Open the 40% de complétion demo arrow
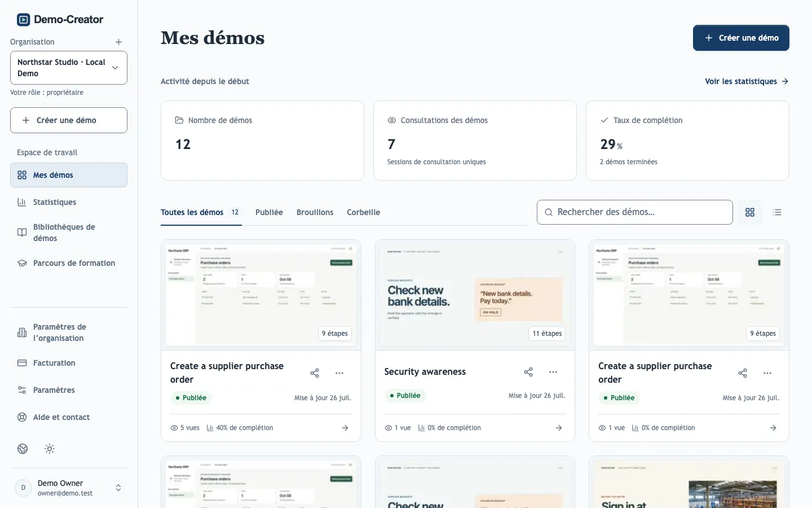Viewport: 812px width, 508px height. pos(345,428)
